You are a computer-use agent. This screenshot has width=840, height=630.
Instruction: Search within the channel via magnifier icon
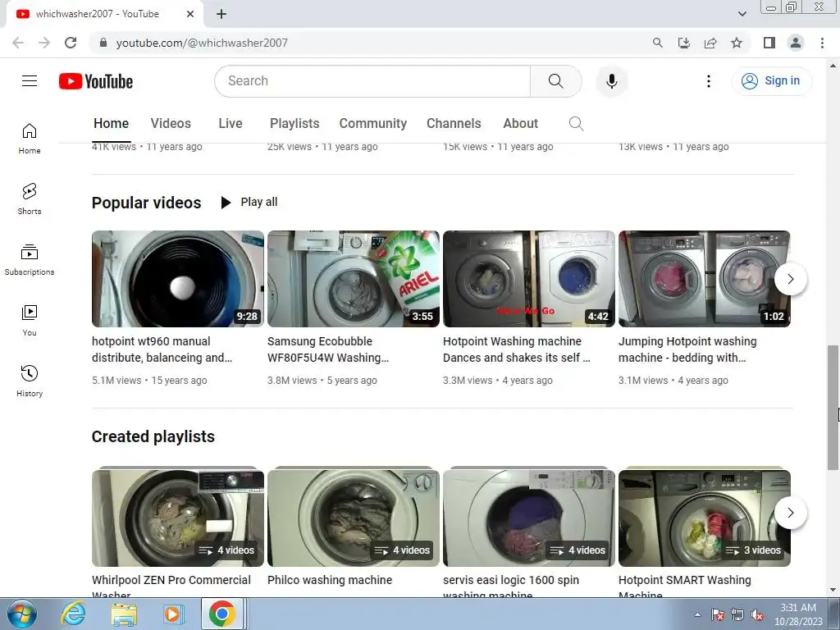[x=576, y=124]
